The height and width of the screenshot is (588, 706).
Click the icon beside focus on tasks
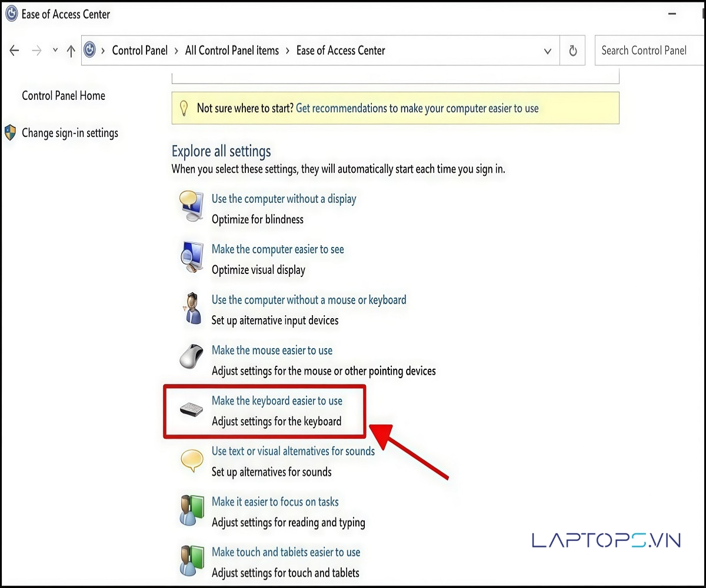pyautogui.click(x=191, y=510)
